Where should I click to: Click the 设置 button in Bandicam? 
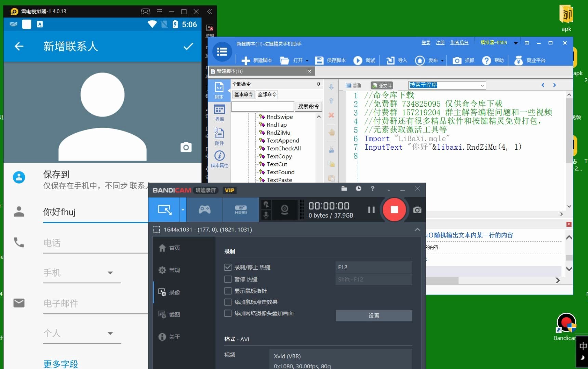374,316
